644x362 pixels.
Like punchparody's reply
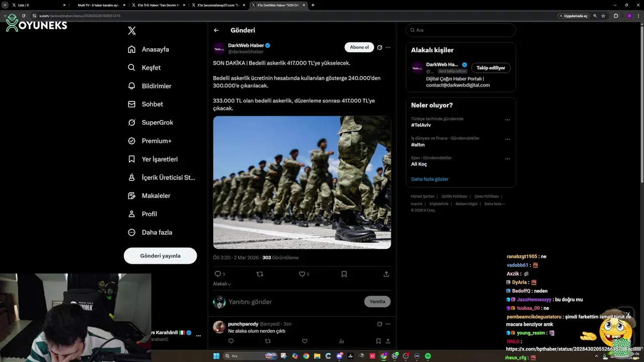tap(304, 341)
